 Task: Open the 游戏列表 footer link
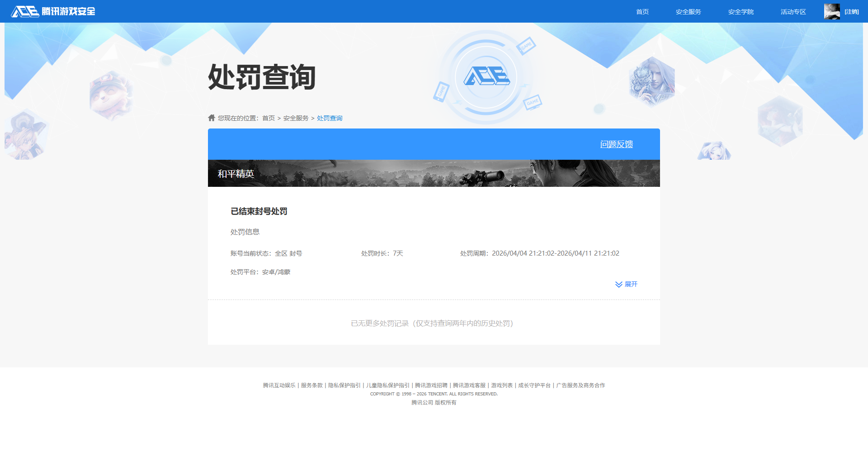(x=502, y=385)
